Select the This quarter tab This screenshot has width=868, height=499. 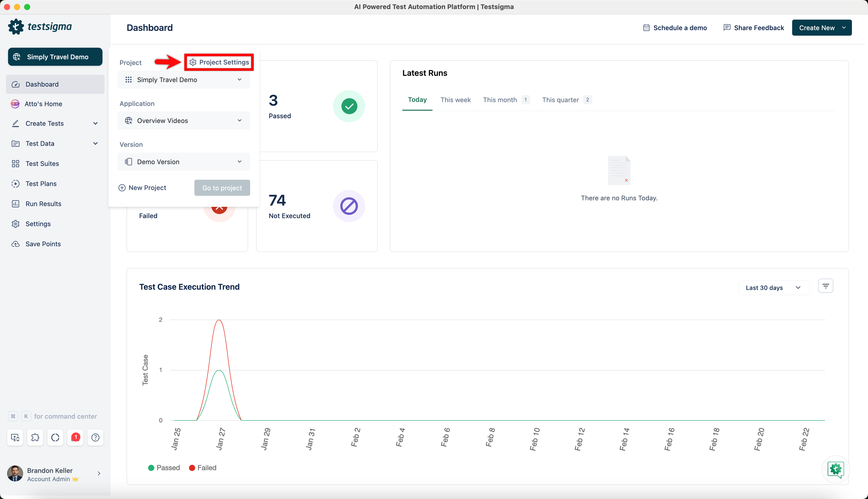click(x=561, y=100)
